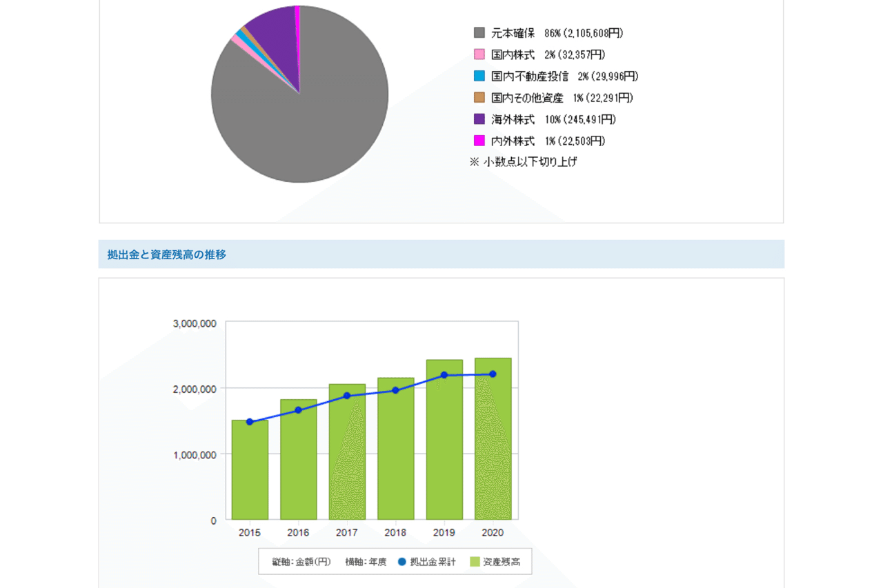Click the 2018 x-axis label

[x=395, y=533]
